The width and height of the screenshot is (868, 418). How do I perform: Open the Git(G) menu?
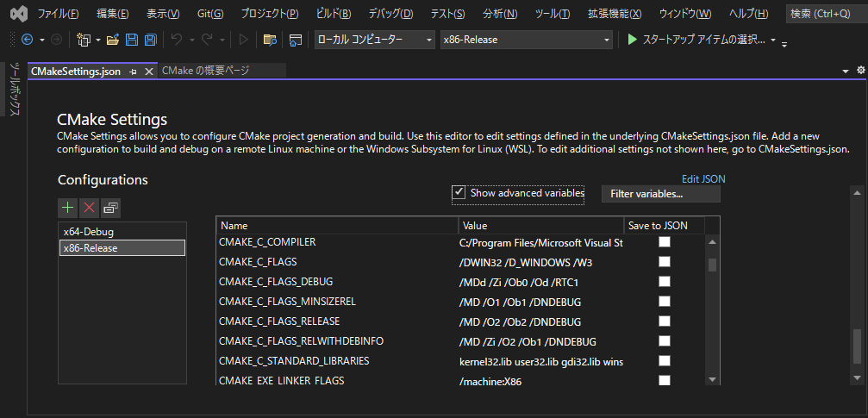click(210, 14)
